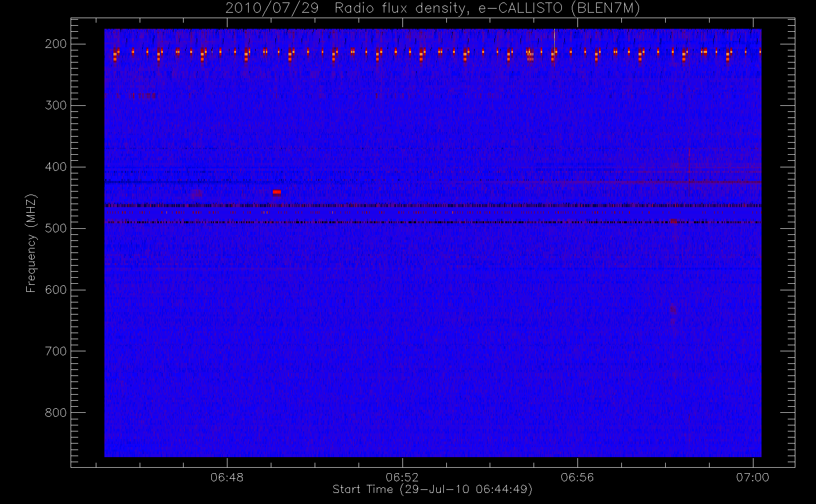Click the bright red burst near 06:49, 440 MHz
The image size is (816, 504).
277,192
